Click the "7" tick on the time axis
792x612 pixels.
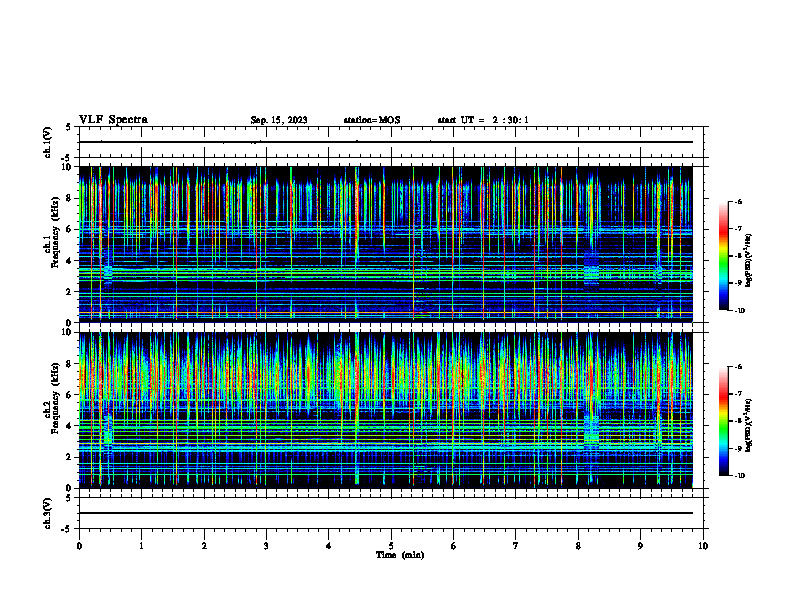[x=516, y=546]
